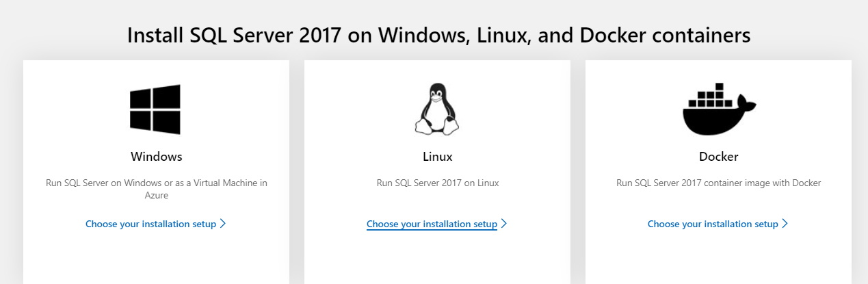Click empty white space below the Docker setup link
Screen dimensions: 868x284
click(718, 260)
